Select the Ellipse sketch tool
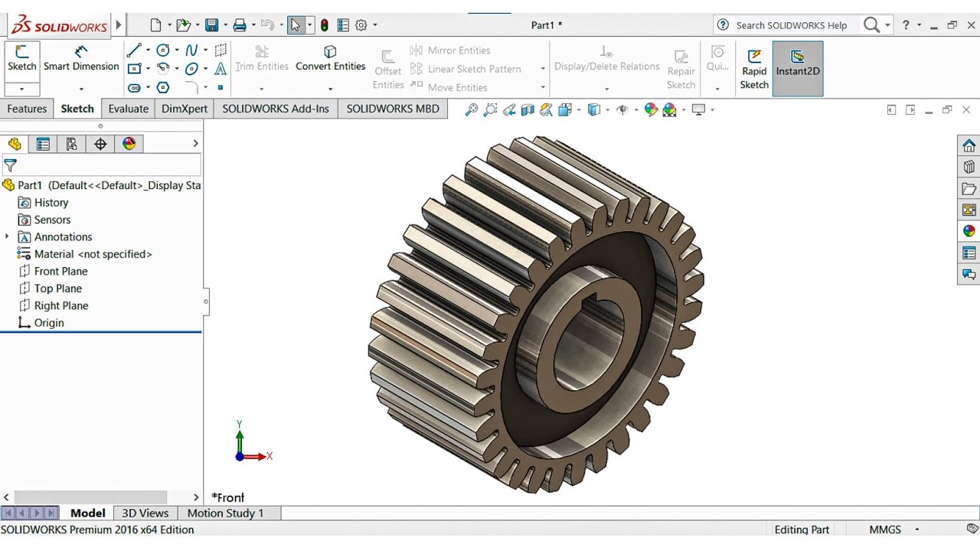Image resolution: width=980 pixels, height=551 pixels. 191,69
